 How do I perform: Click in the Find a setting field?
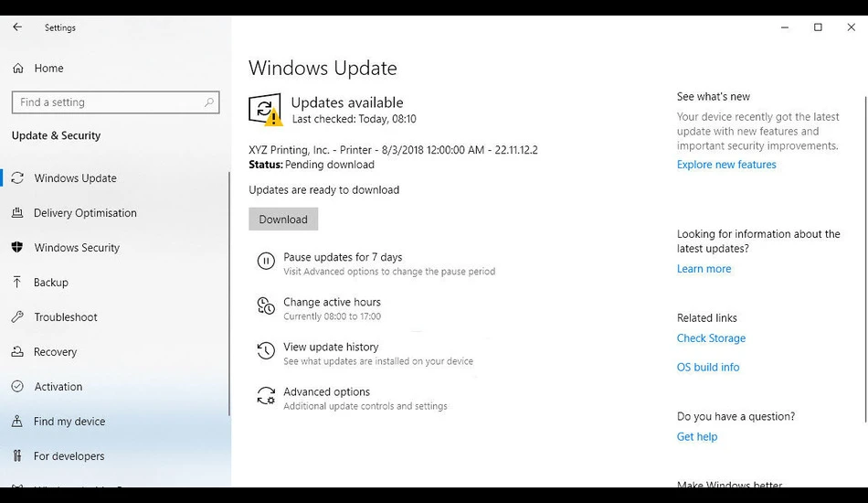pos(116,102)
